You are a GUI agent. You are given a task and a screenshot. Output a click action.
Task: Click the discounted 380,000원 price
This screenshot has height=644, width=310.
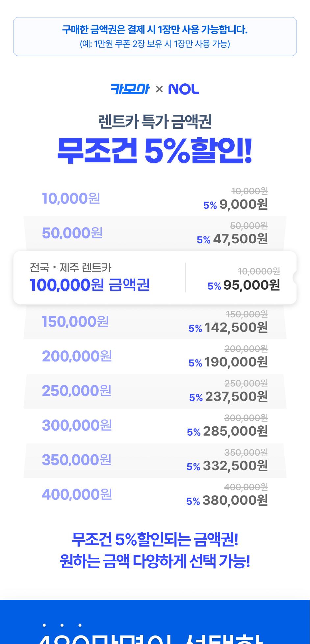pos(235,500)
